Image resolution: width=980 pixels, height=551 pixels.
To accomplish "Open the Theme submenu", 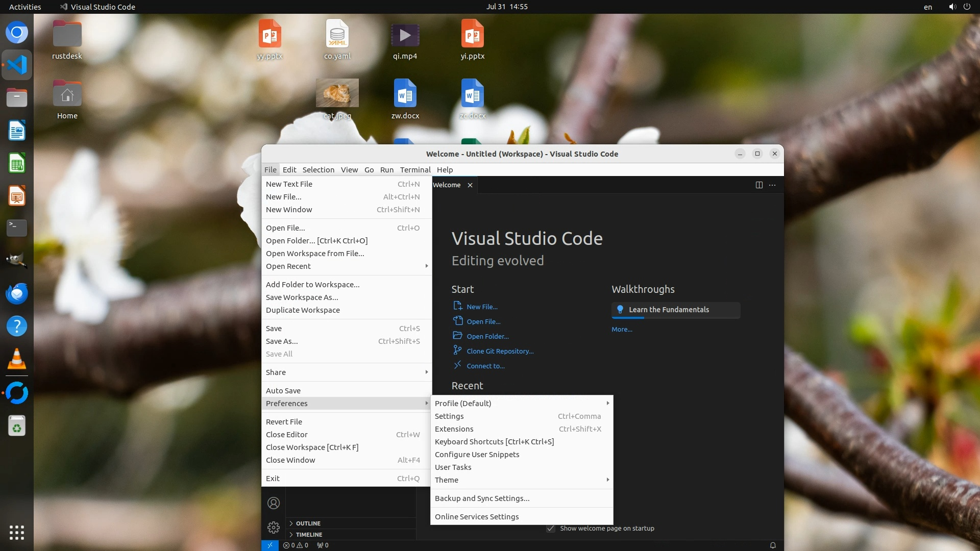I will click(x=447, y=480).
